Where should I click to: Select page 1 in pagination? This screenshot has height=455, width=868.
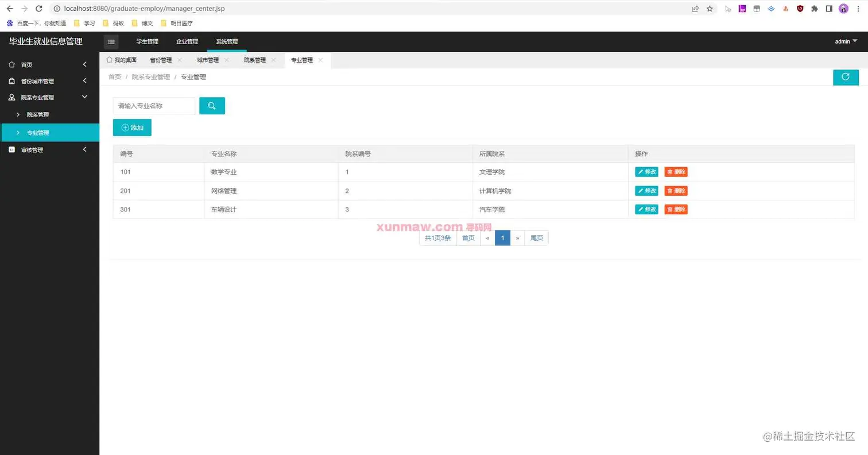pyautogui.click(x=502, y=238)
